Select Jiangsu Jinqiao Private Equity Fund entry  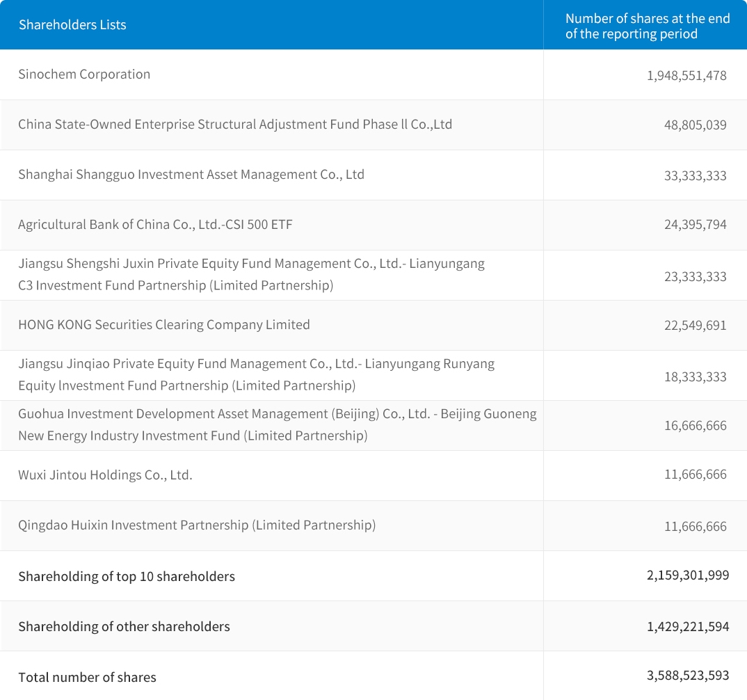(256, 374)
